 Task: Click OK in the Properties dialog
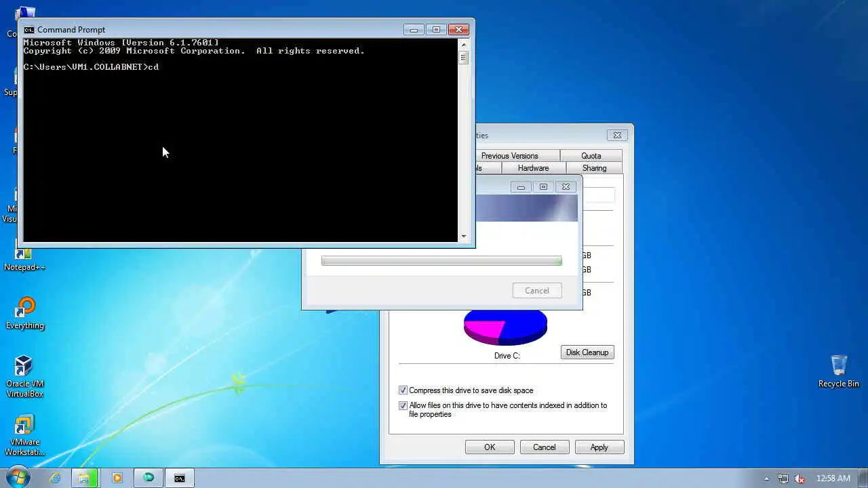coord(490,447)
